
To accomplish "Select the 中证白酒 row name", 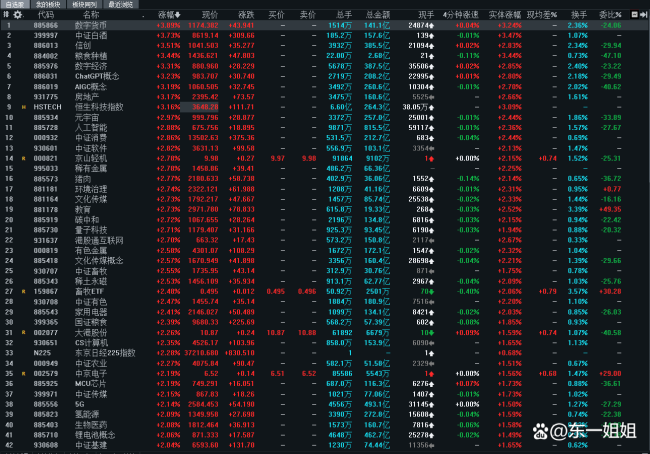I will 91,36.
